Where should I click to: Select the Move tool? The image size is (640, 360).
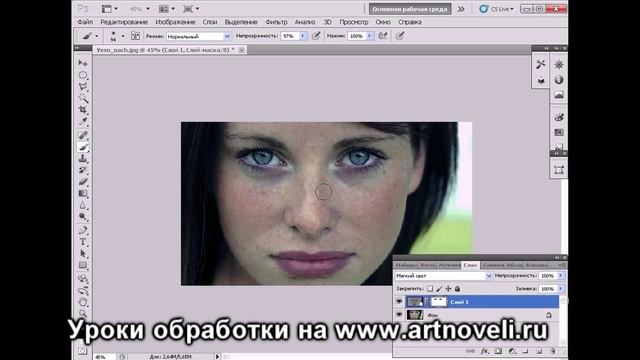83,63
